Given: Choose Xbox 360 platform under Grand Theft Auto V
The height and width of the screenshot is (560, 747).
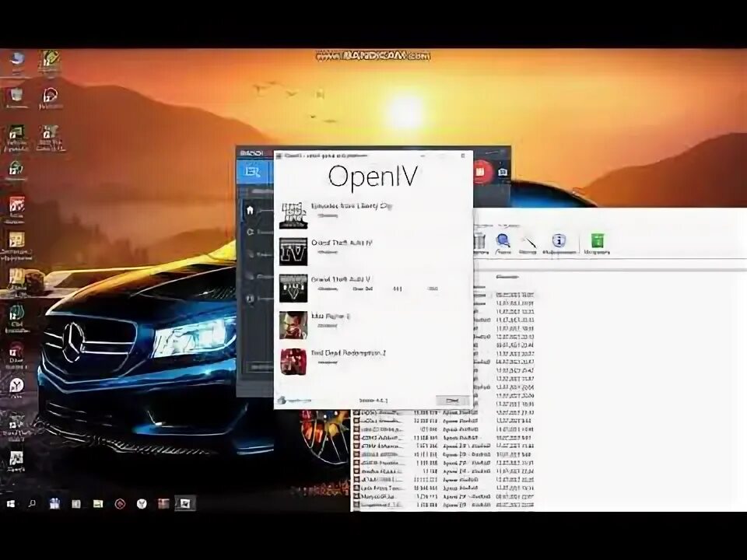Looking at the screenshot, I should click(363, 289).
